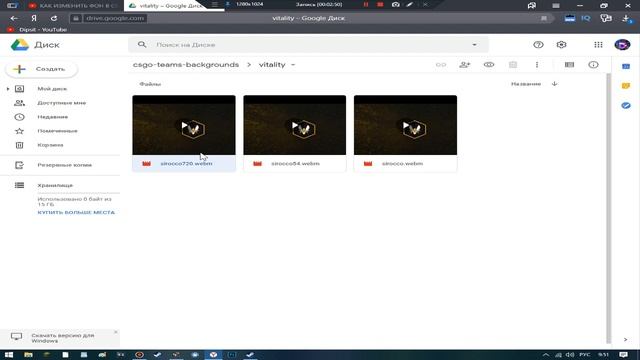Open the help question-mark icon
640x360 pixels.
538,45
